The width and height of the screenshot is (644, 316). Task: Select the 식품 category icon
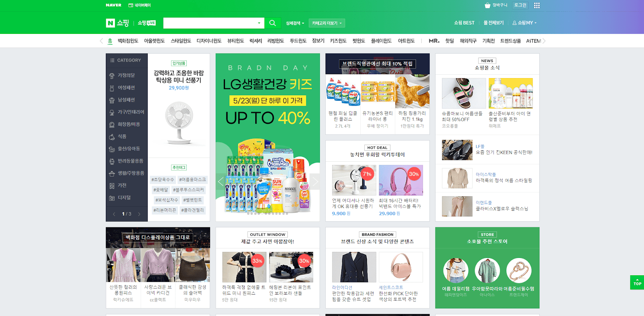pos(112,137)
